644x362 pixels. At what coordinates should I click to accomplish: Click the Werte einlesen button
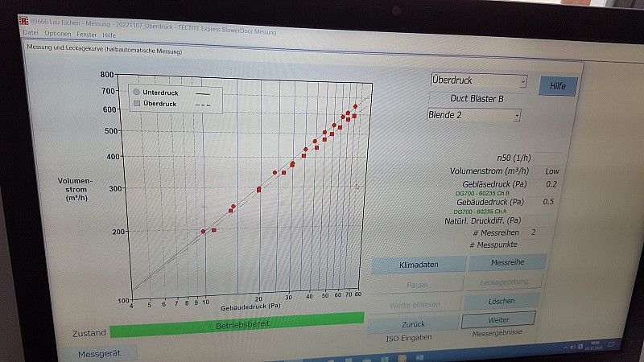(415, 305)
